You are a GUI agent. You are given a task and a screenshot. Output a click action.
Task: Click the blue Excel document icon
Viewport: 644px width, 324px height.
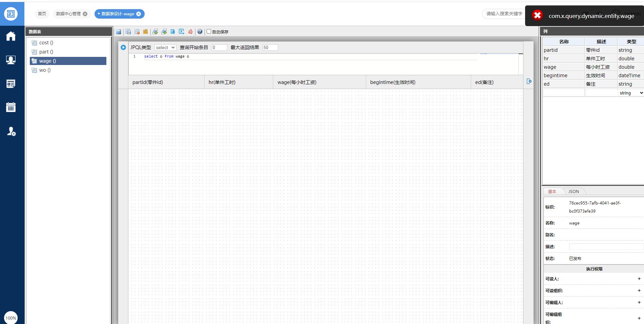tap(172, 32)
